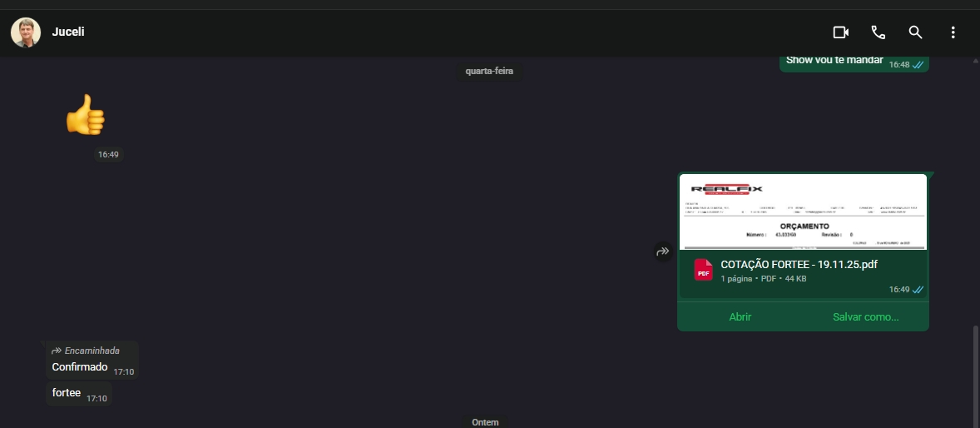Click the Ontem date separator
The height and width of the screenshot is (428, 980).
click(x=485, y=422)
